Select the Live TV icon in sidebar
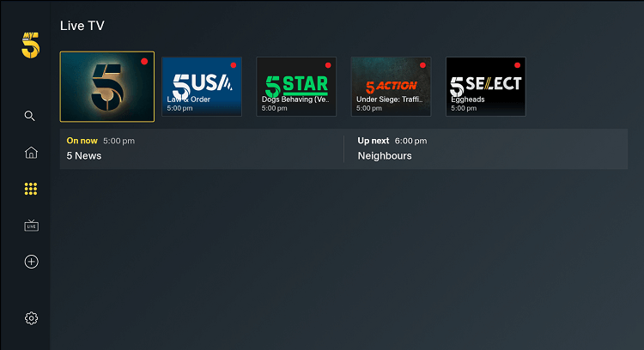 [x=31, y=226]
